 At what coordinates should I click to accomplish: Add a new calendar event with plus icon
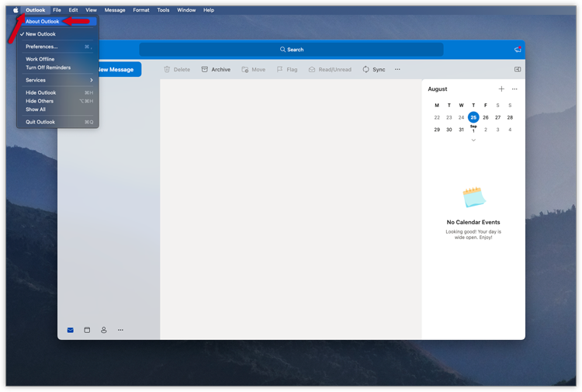(x=501, y=89)
